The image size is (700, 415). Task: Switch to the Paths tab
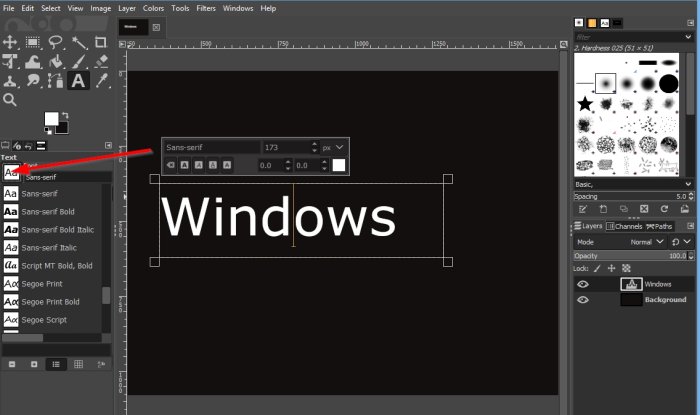tap(659, 226)
